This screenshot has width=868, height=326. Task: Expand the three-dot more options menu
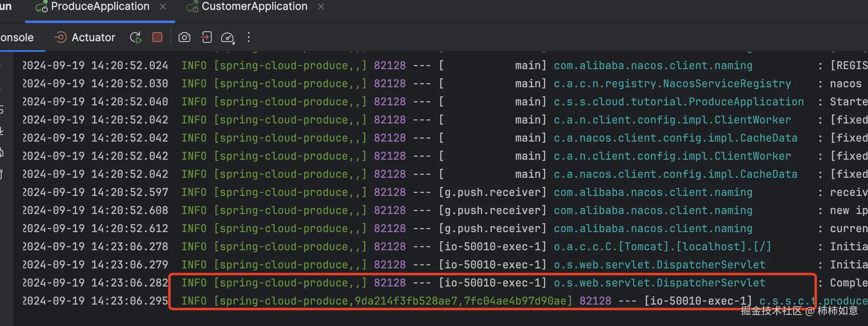click(x=248, y=37)
